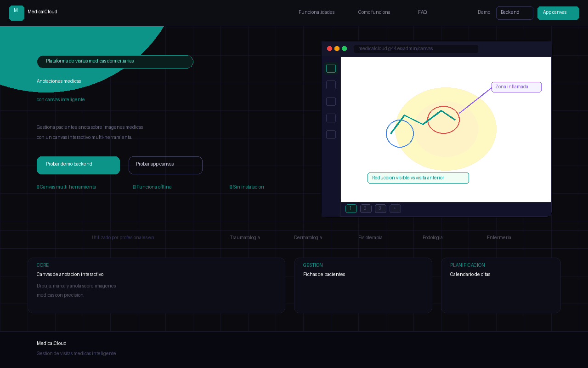Select the second tool icon in canvas sidebar
The height and width of the screenshot is (368, 588).
click(331, 85)
